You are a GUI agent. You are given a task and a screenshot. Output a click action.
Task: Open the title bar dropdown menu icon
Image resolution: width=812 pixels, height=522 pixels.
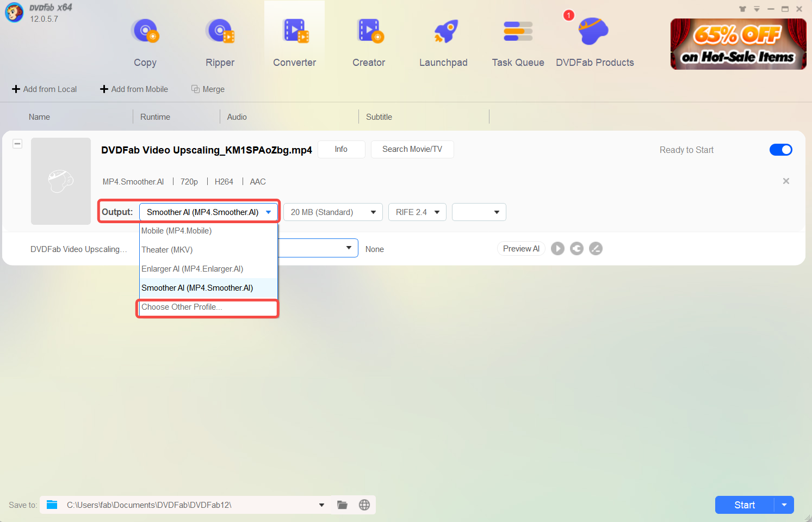pos(757,9)
